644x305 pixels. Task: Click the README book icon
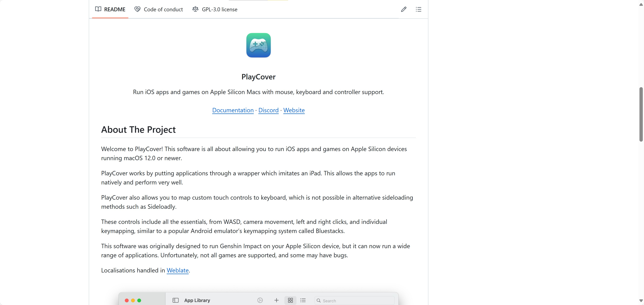pyautogui.click(x=98, y=9)
